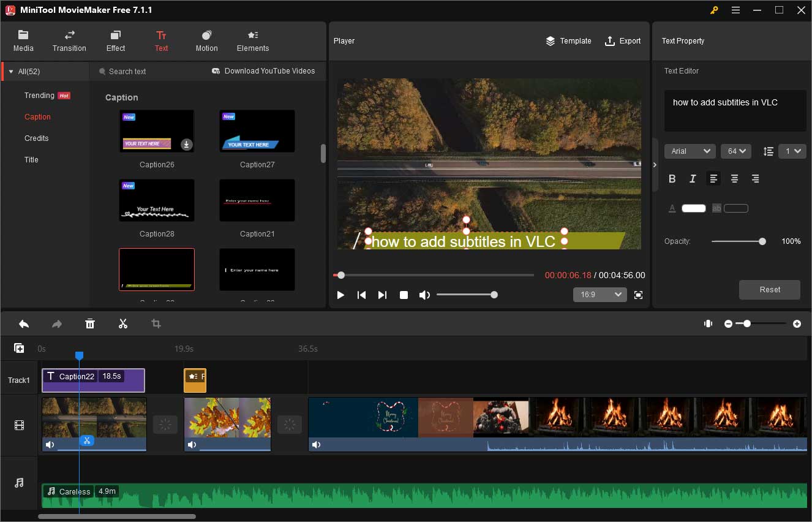Mute the first video clip audio
Viewport: 812px width, 522px height.
(50, 445)
